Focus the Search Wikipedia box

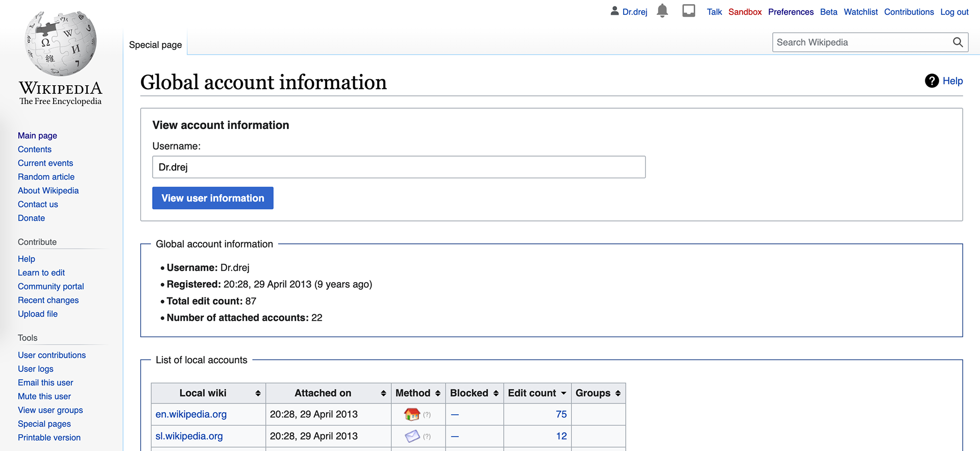[862, 42]
